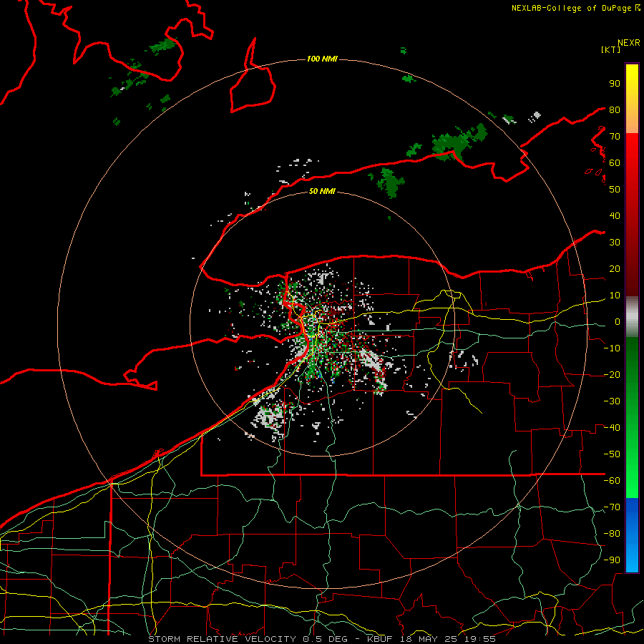This screenshot has height=644, width=644.
Task: Click the 100 NMI range ring label
Action: pyautogui.click(x=322, y=59)
